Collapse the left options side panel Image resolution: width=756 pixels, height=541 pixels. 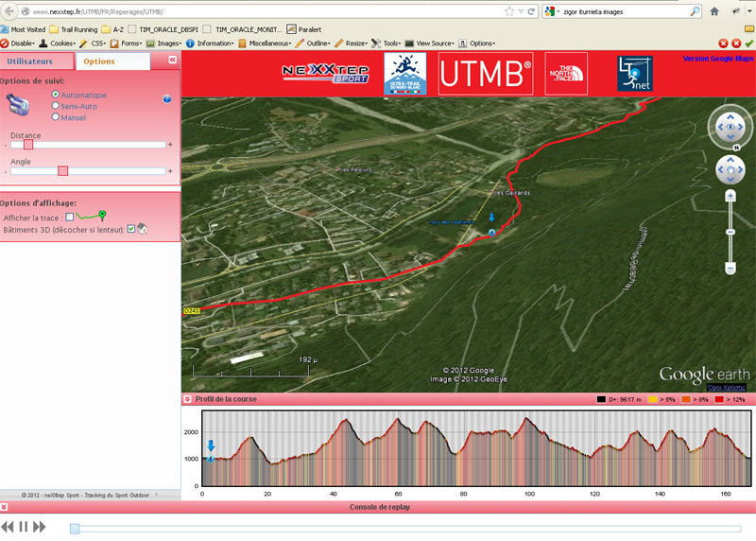pyautogui.click(x=173, y=61)
